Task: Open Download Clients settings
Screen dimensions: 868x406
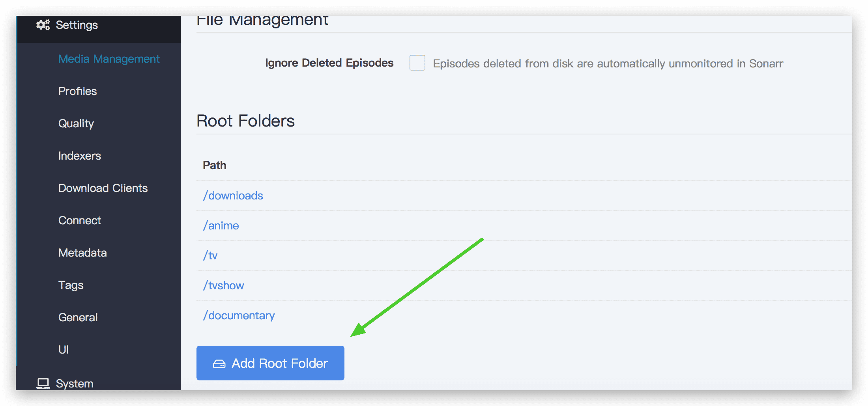Action: pyautogui.click(x=103, y=188)
